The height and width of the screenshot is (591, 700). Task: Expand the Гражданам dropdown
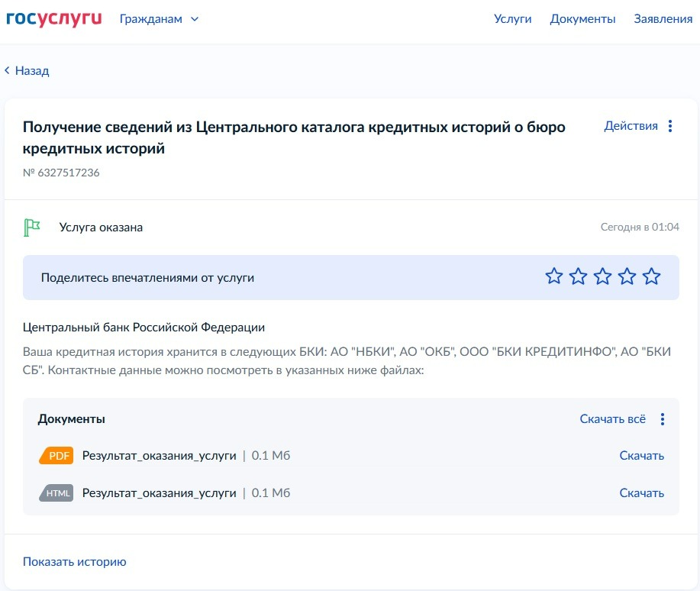159,19
